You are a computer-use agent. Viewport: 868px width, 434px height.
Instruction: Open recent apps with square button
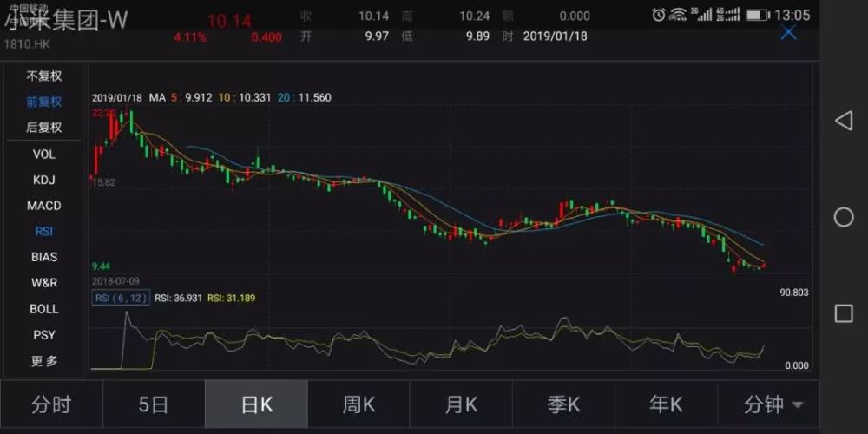843,313
